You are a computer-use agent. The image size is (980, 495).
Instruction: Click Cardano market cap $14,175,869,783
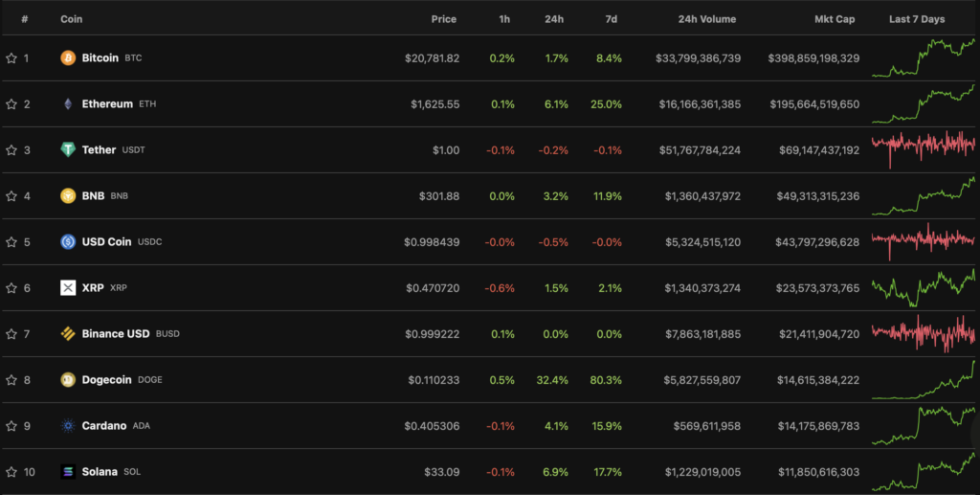click(819, 426)
